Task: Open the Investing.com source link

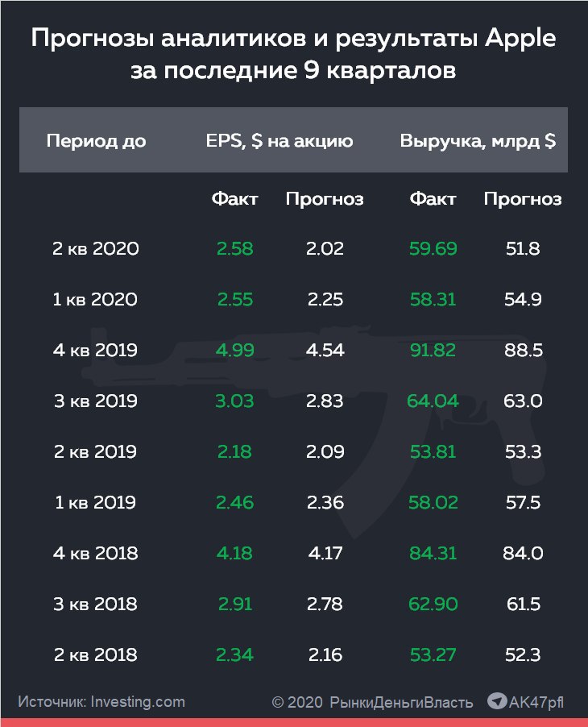Action: [x=138, y=701]
